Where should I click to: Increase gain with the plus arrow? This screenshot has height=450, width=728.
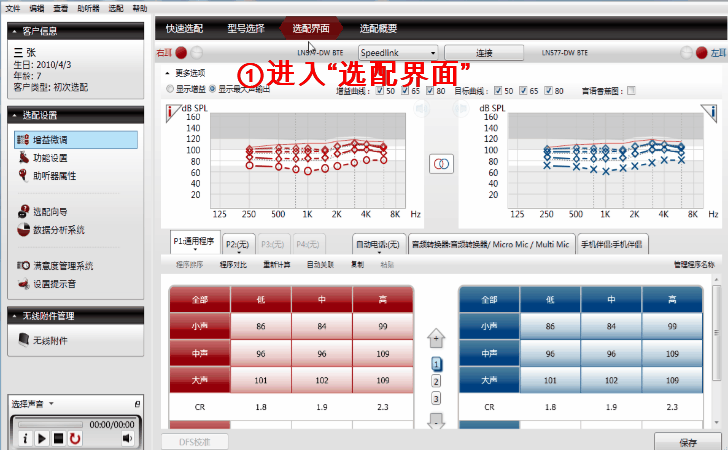436,339
